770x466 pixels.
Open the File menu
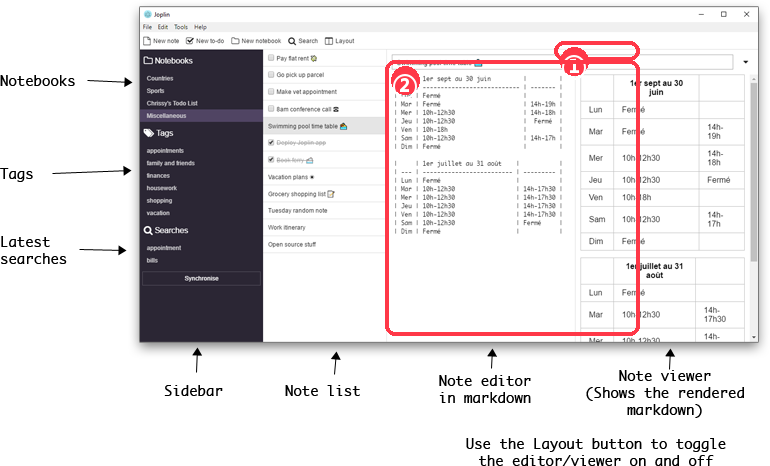pyautogui.click(x=147, y=27)
